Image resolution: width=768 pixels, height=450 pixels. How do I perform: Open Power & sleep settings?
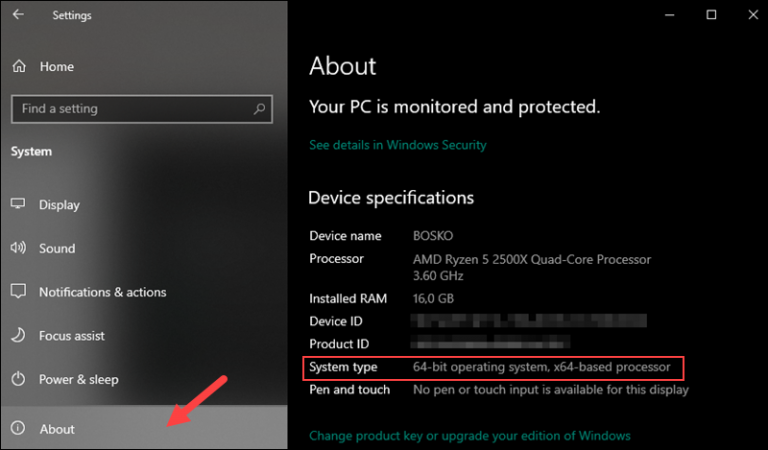144,379
